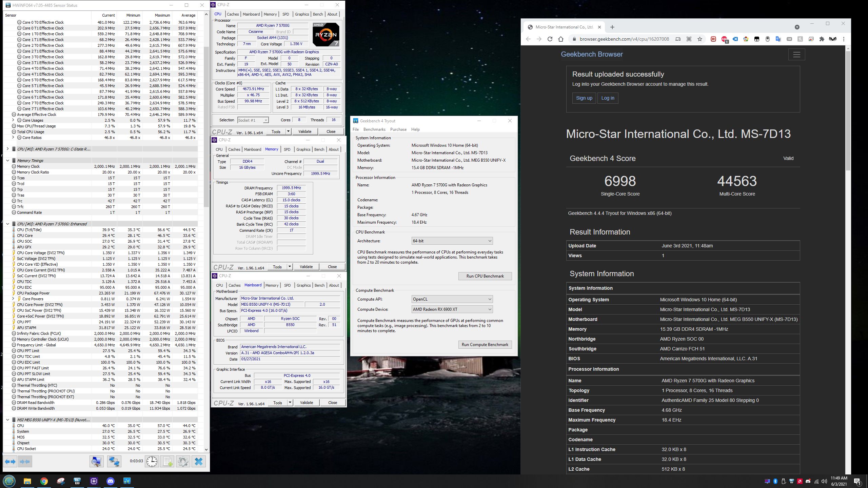
Task: Go to Chrome home page icon
Action: (x=561, y=39)
